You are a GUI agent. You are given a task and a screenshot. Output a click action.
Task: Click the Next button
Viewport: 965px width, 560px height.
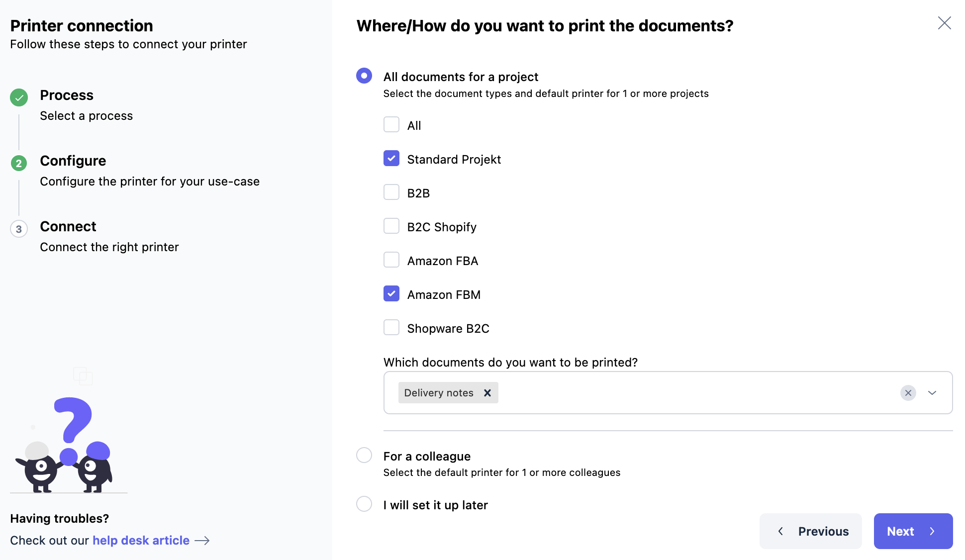913,531
